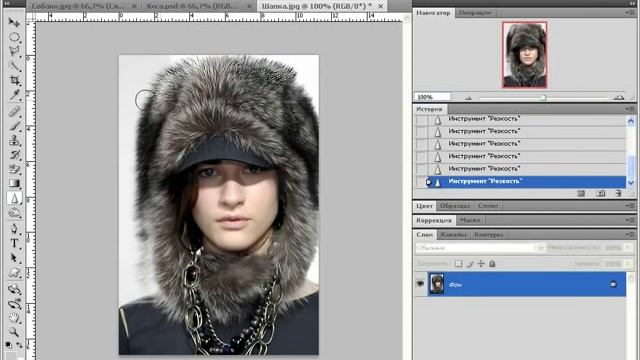
Task: Select the Elliptical Marquee tool
Action: (x=14, y=37)
